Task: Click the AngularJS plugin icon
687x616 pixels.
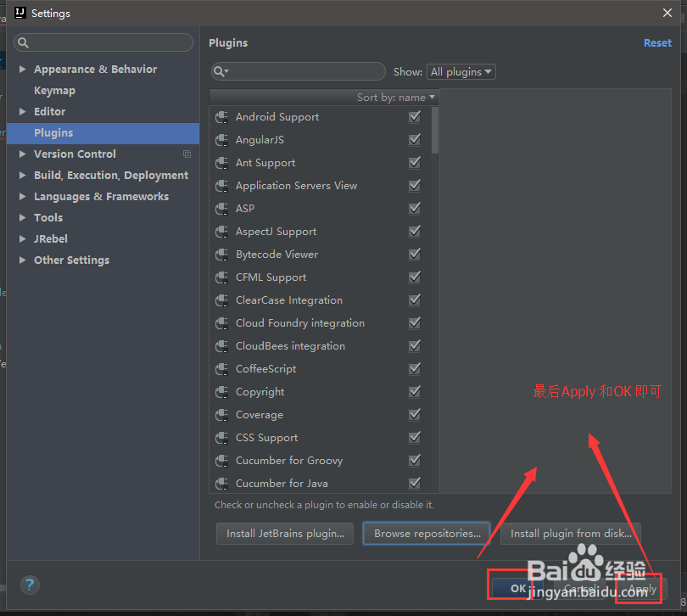Action: click(221, 140)
